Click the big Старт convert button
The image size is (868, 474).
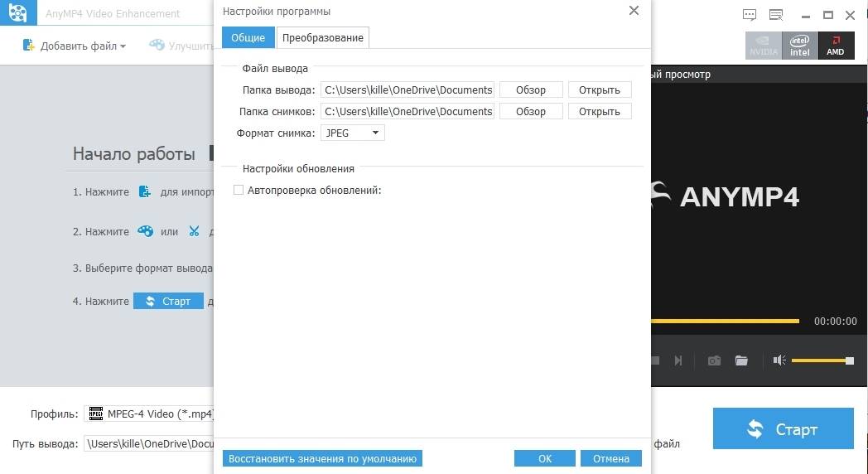click(784, 428)
